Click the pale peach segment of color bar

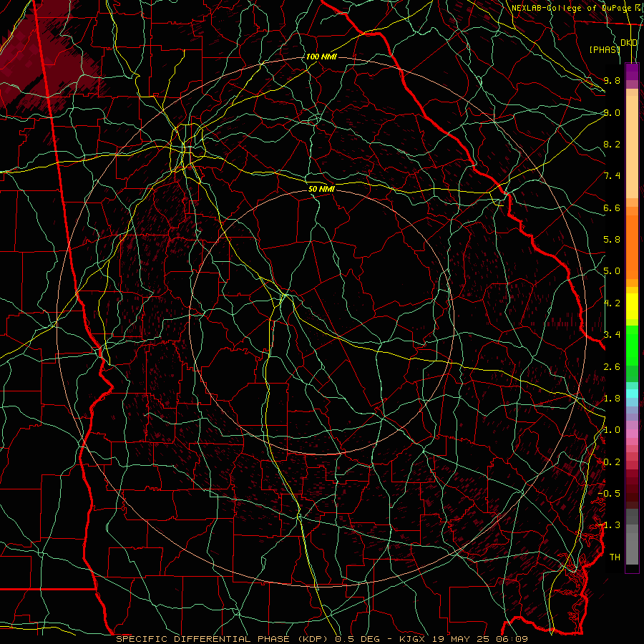[632, 148]
